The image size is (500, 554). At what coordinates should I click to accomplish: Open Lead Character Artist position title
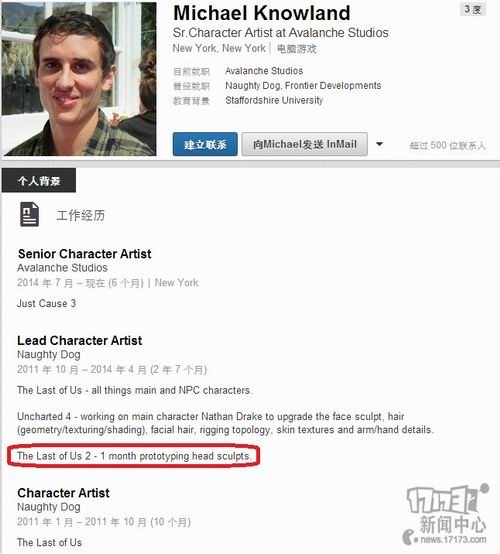[x=80, y=341]
